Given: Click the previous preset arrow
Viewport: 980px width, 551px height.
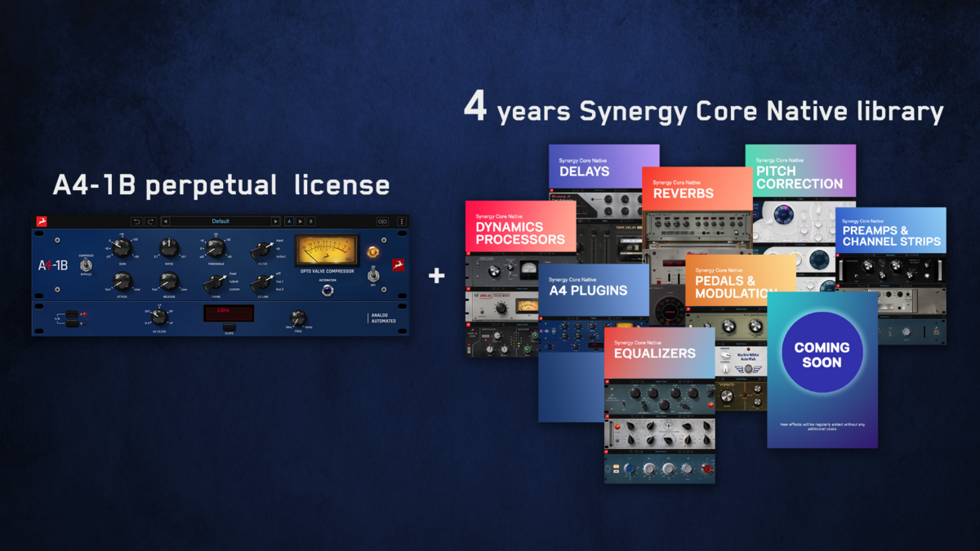Looking at the screenshot, I should 164,221.
